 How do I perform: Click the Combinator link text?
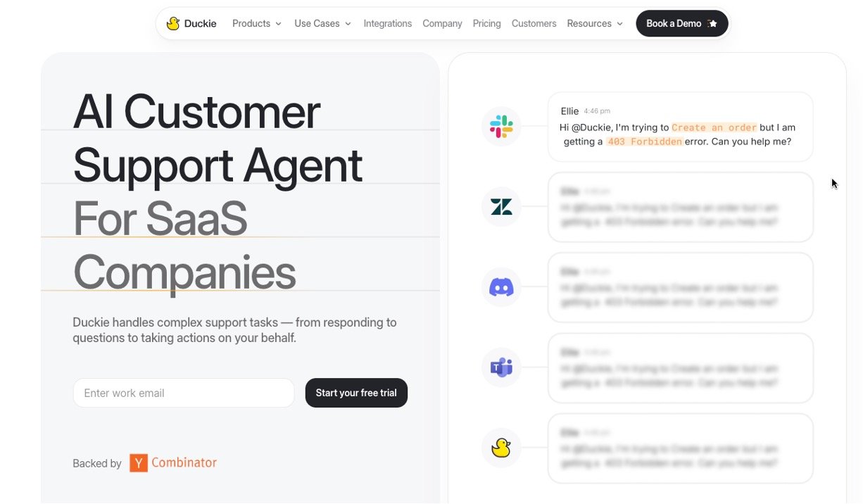184,462
